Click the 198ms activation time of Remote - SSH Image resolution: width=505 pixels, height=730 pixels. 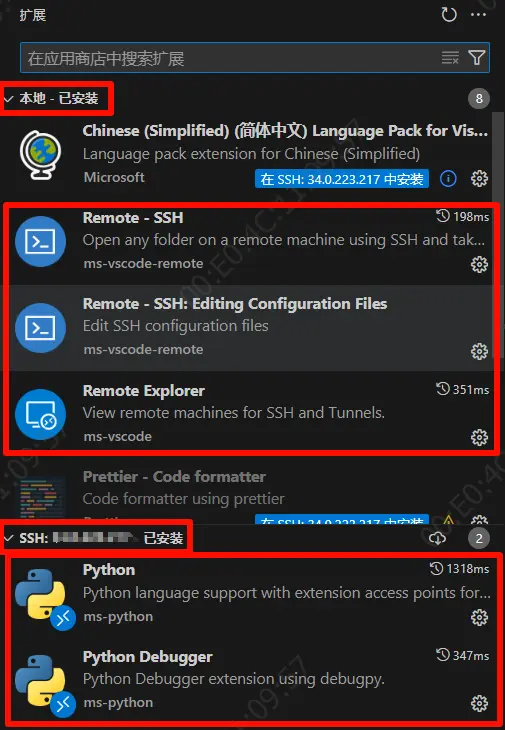[463, 216]
